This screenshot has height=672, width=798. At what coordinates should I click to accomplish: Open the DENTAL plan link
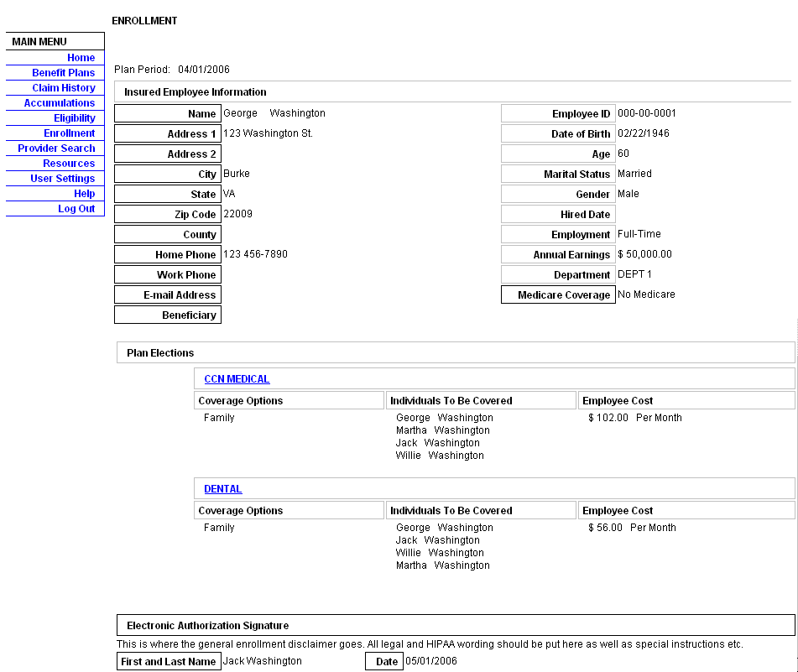tap(222, 489)
